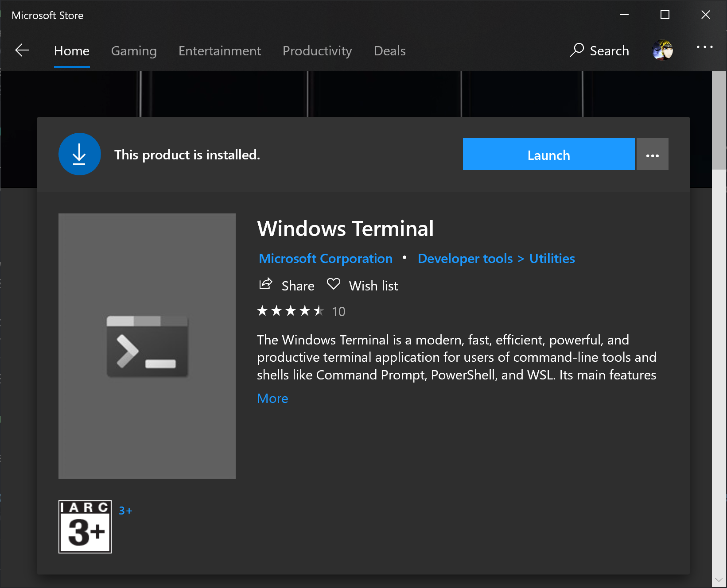Click the Windows Terminal app image
This screenshot has height=588, width=727.
coord(147,346)
